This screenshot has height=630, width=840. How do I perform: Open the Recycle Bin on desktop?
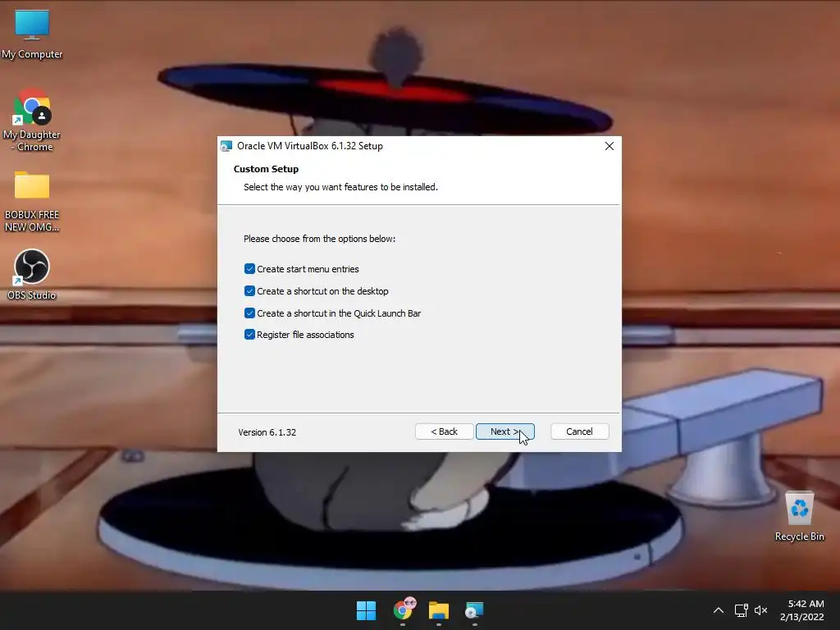click(x=799, y=517)
